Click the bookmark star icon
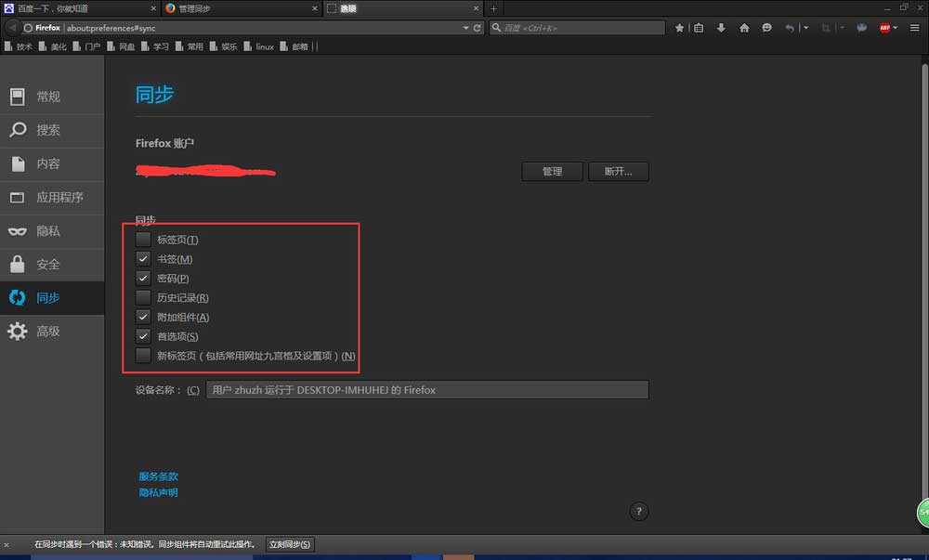This screenshot has height=560, width=929. pyautogui.click(x=679, y=28)
